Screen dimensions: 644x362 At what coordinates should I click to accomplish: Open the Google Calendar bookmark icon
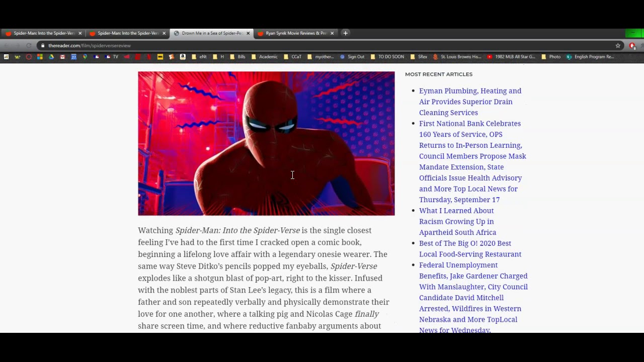[x=73, y=57]
